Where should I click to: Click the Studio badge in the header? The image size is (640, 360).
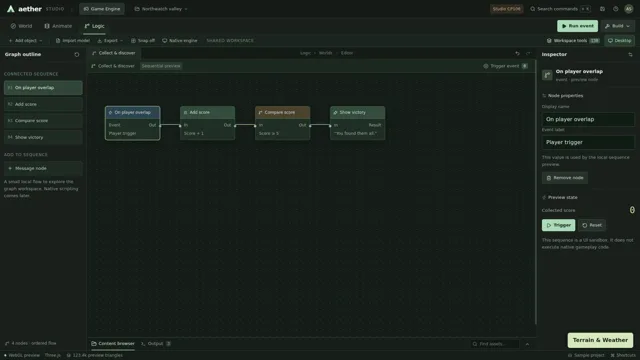506,9
